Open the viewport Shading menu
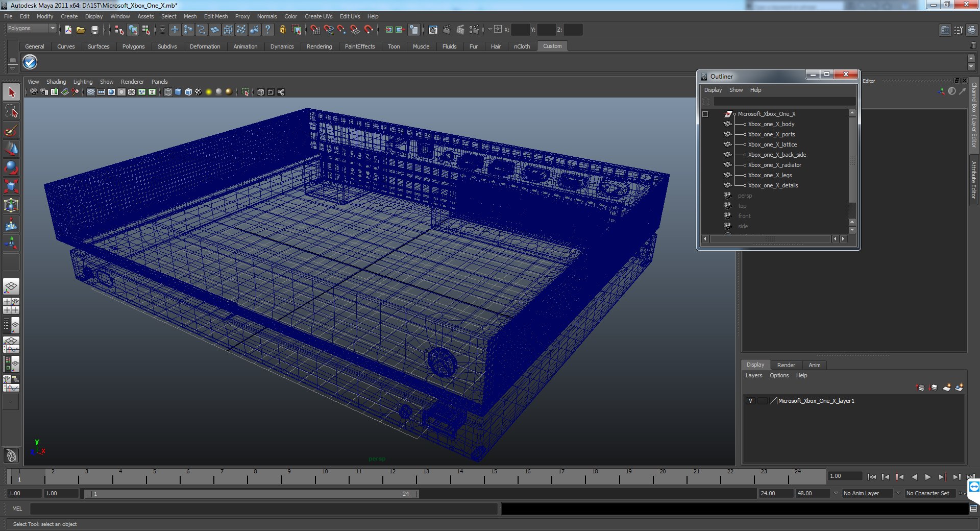980x531 pixels. click(x=56, y=82)
